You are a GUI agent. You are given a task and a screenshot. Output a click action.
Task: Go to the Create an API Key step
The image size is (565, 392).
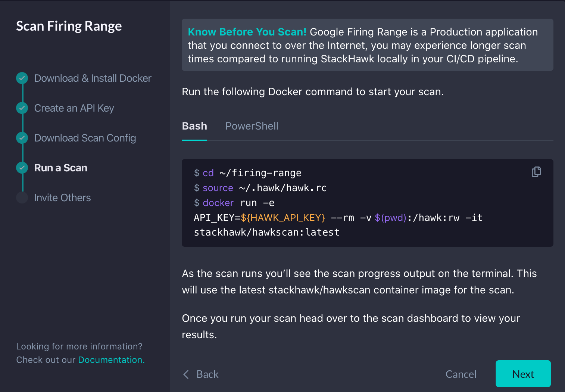click(x=74, y=108)
